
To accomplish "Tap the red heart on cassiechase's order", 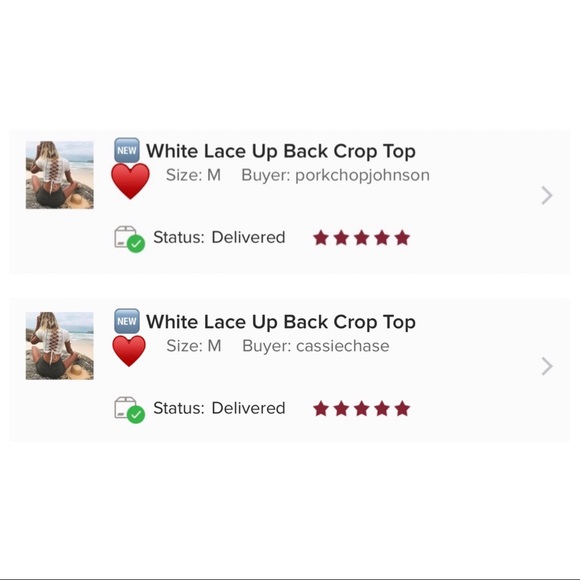I will click(129, 351).
